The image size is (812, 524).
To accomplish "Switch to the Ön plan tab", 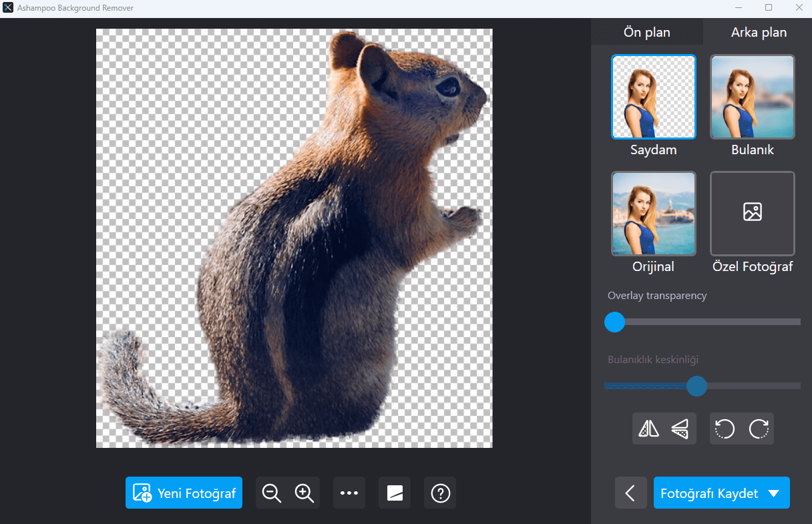I will pyautogui.click(x=647, y=31).
